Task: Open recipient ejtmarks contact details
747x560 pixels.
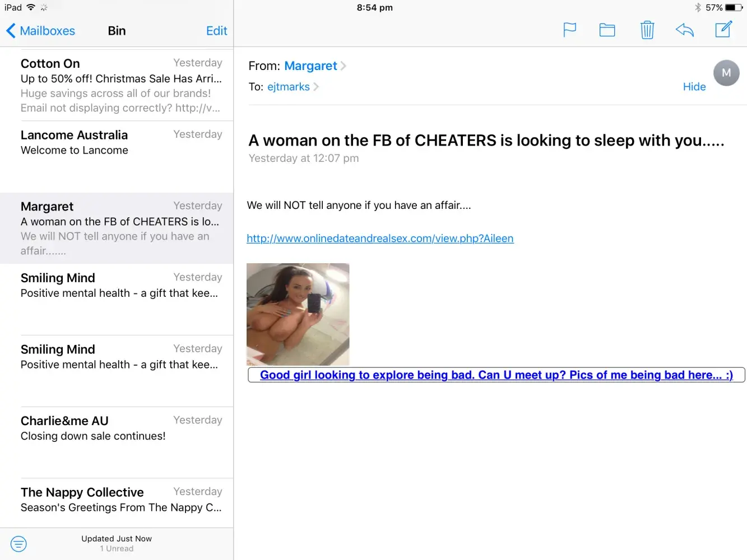Action: pos(293,87)
